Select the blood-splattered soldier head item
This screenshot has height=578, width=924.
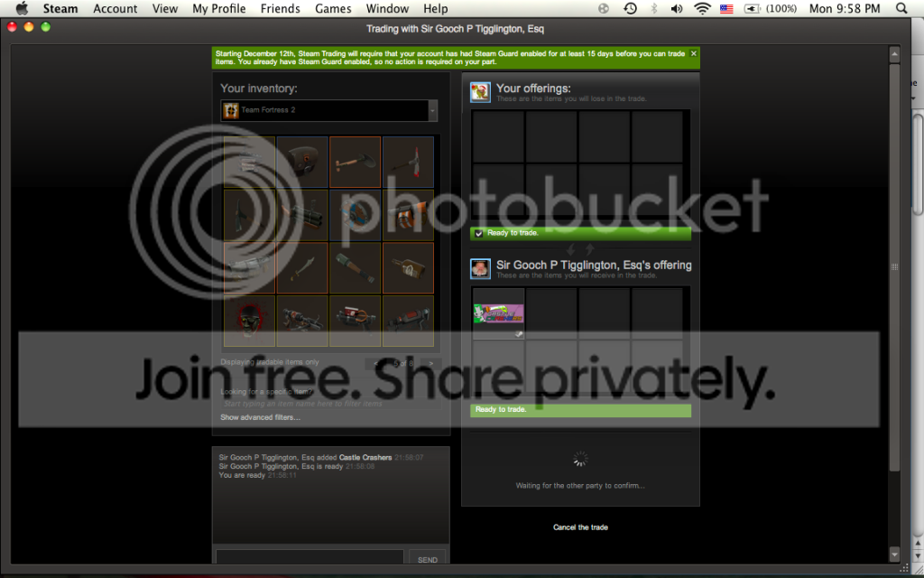click(x=249, y=321)
